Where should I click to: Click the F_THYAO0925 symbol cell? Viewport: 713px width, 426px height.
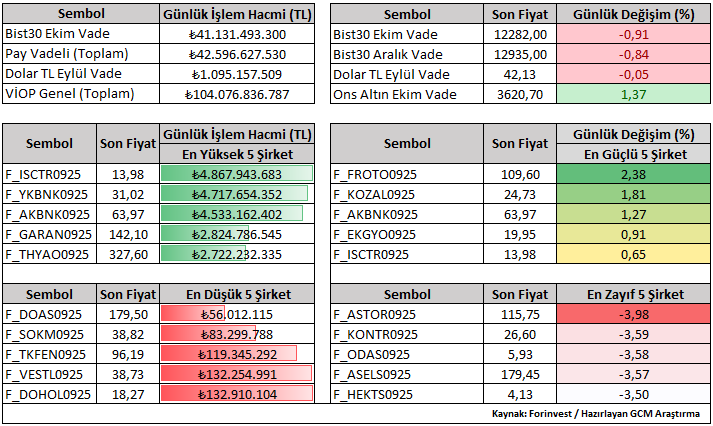point(50,254)
